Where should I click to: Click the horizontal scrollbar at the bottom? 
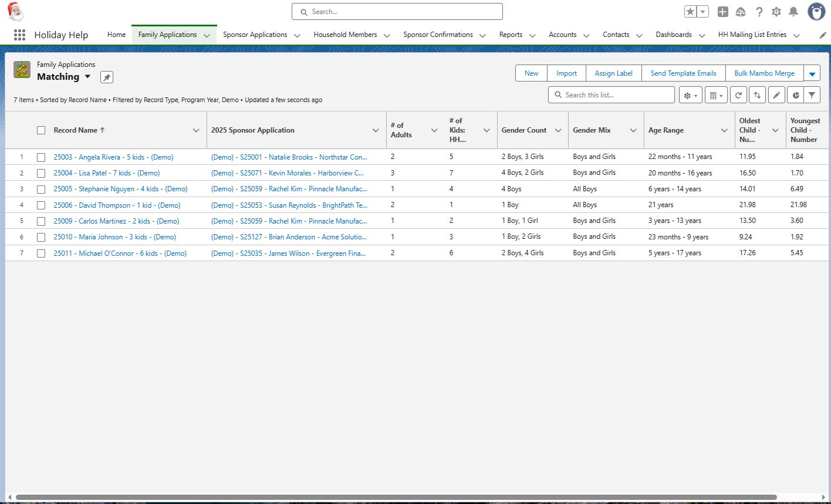pos(396,498)
